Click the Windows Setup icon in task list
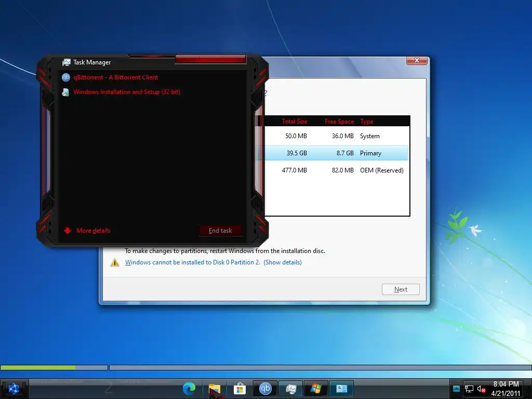The width and height of the screenshot is (532, 399). (x=65, y=92)
